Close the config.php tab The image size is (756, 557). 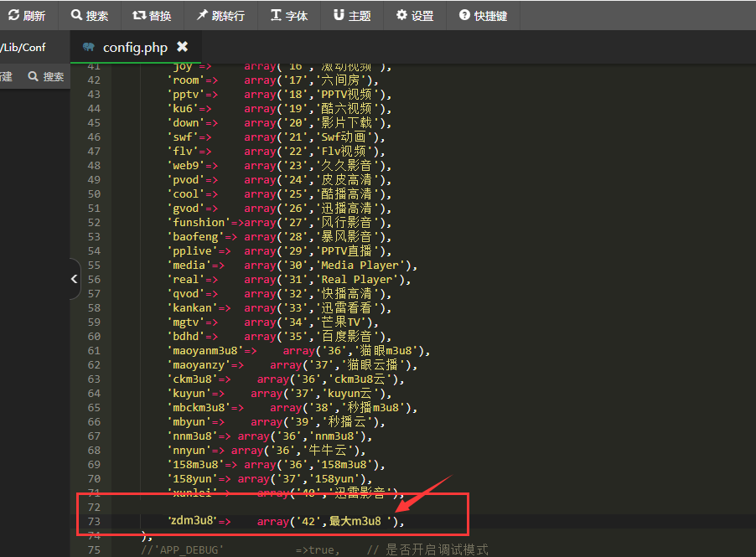pos(183,47)
